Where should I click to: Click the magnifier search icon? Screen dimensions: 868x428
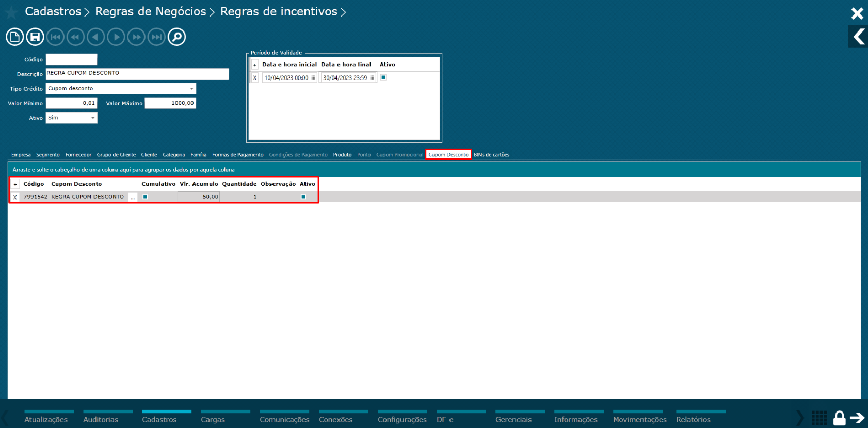[x=176, y=37]
